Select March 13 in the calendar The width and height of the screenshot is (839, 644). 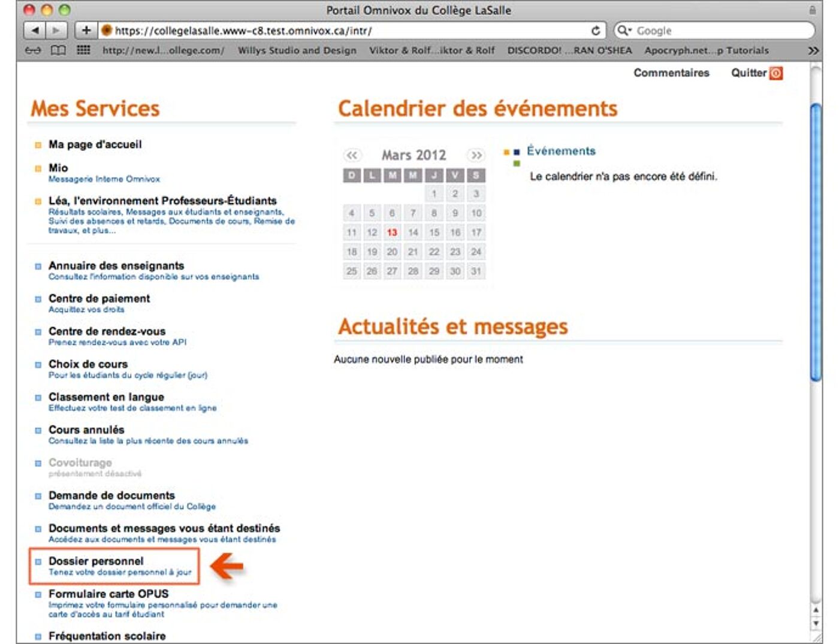click(392, 232)
